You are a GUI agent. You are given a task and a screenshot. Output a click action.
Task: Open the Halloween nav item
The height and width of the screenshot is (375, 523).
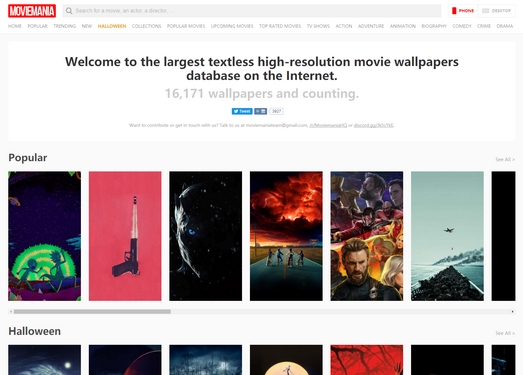pyautogui.click(x=112, y=26)
